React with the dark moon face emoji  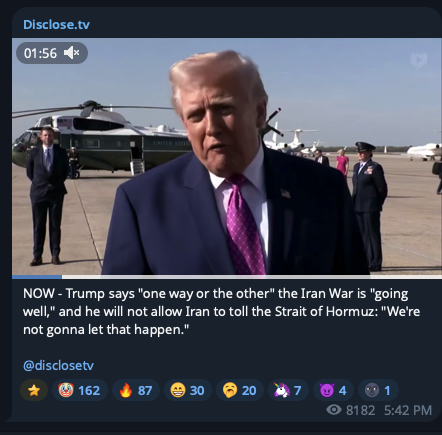pos(378,390)
